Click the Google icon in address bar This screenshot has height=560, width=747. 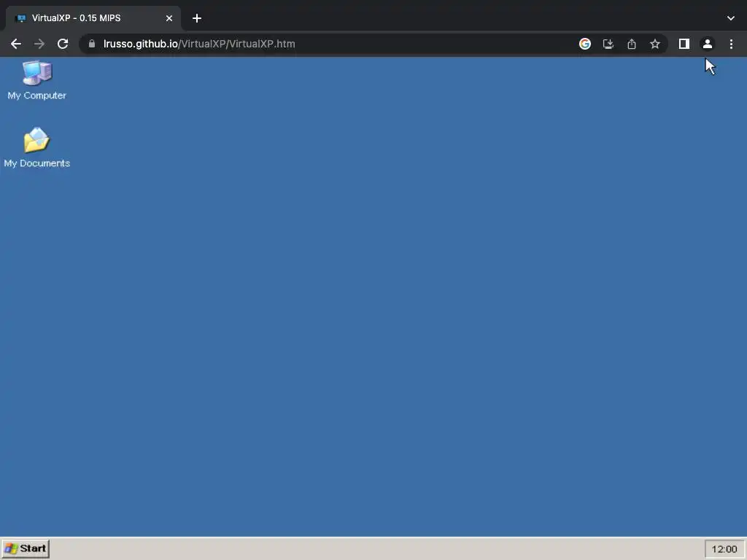click(x=585, y=44)
